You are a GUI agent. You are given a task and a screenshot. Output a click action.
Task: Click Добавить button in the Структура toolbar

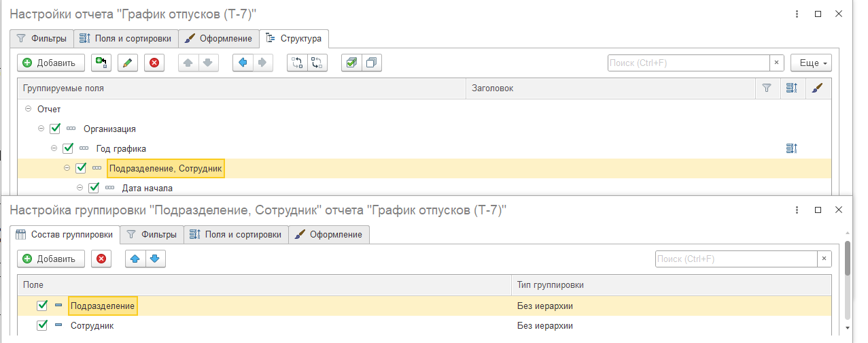50,63
